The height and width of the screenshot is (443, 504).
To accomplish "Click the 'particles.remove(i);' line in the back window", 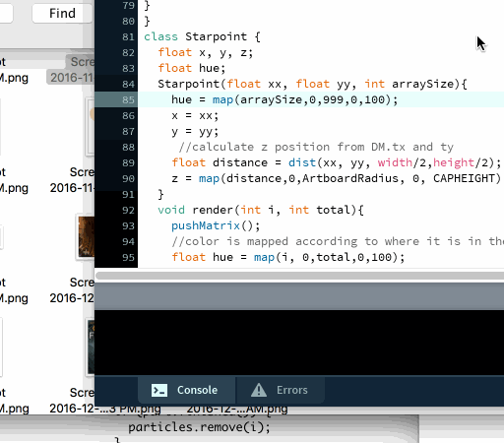I will [x=199, y=427].
